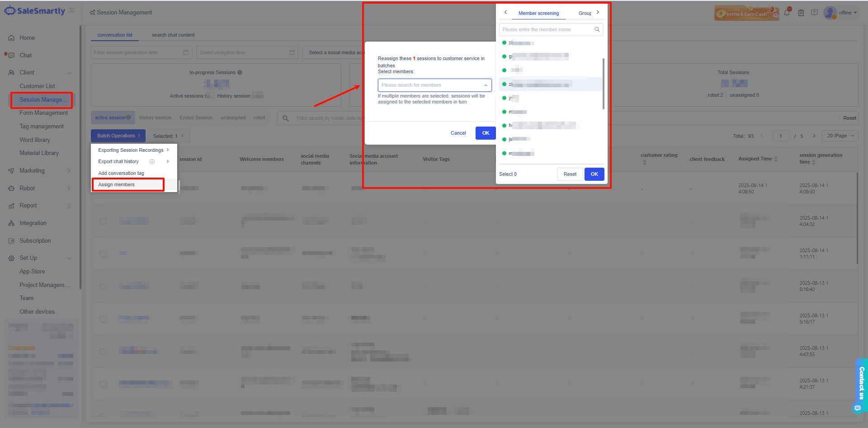Image resolution: width=868 pixels, height=428 pixels.
Task: Click Cancel in the reassign dialog
Action: [458, 133]
